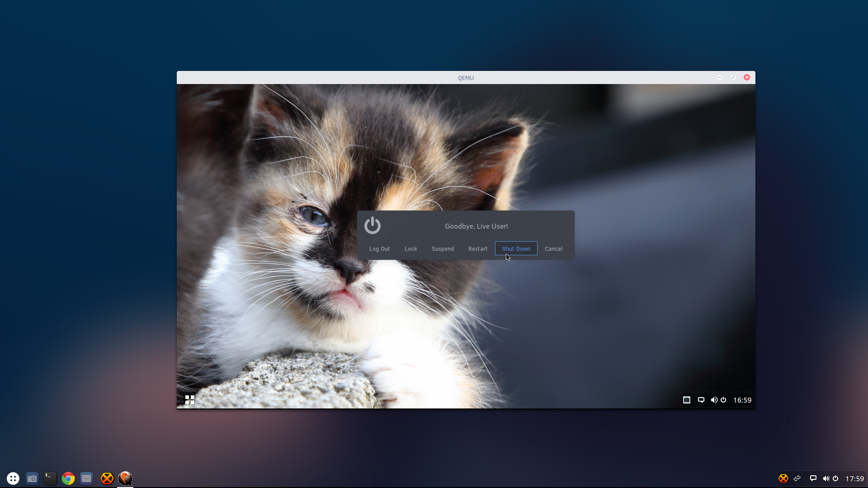The width and height of the screenshot is (868, 488).
Task: Select Suspend in the session dialog
Action: (x=443, y=249)
